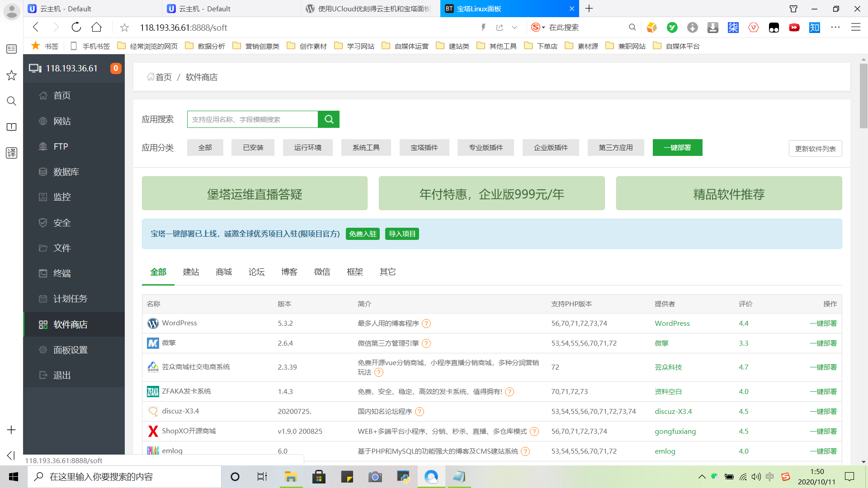The width and height of the screenshot is (868, 488).
Task: Click the 精品软件推荐 banner
Action: pos(729,193)
